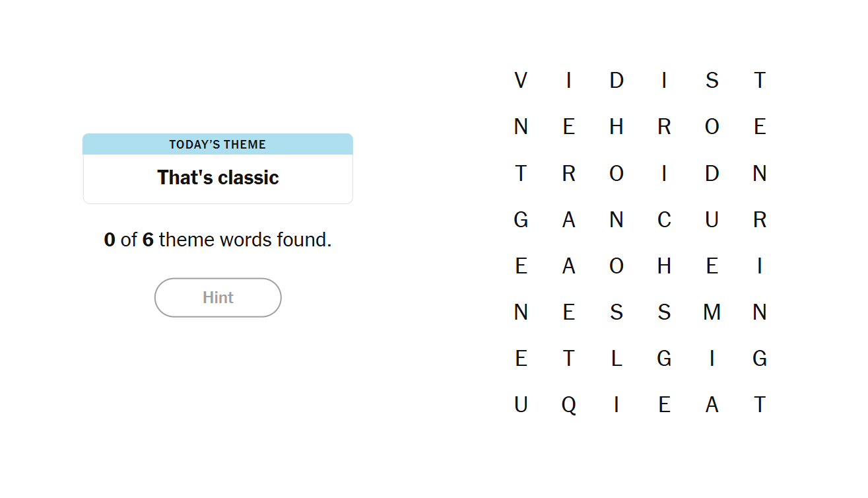Viewport: 868px width, 498px height.
Task: Select the H between E and R
Action: (x=617, y=127)
